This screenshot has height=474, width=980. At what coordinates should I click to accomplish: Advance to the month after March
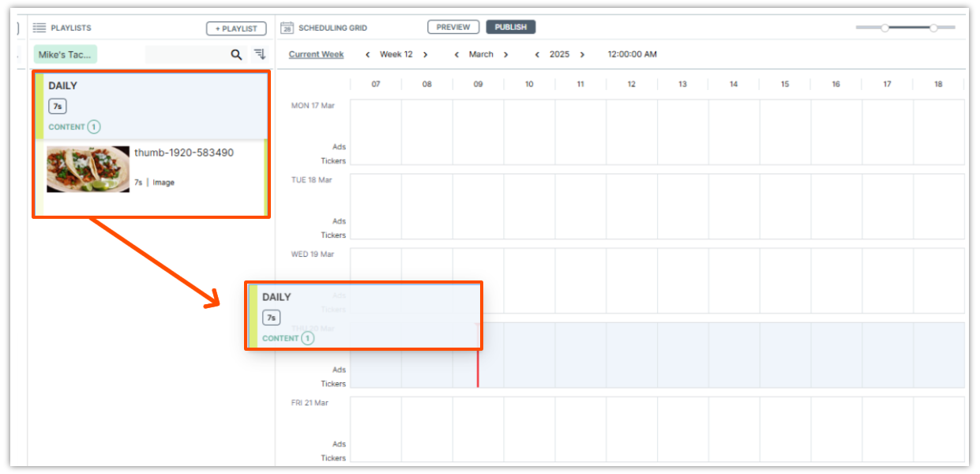coord(506,55)
